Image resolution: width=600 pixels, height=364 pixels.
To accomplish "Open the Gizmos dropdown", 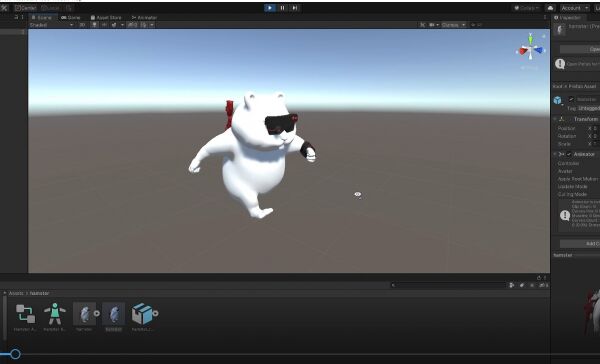I will pos(453,25).
